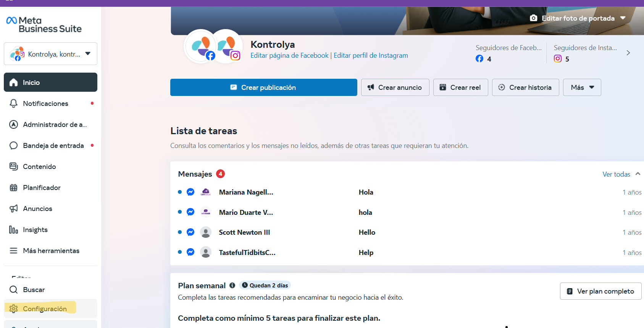Click the Administrador de anuncios compass icon
644x328 pixels.
click(x=13, y=124)
